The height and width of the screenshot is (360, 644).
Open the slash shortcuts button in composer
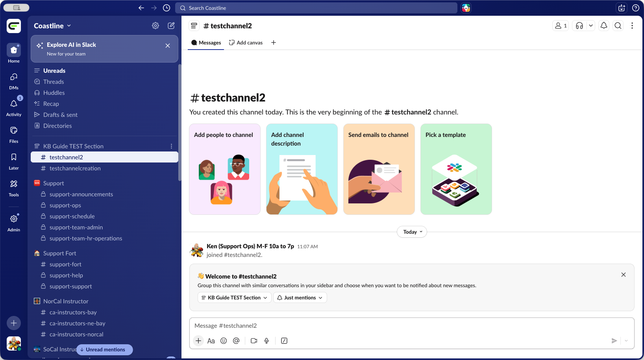pyautogui.click(x=284, y=341)
